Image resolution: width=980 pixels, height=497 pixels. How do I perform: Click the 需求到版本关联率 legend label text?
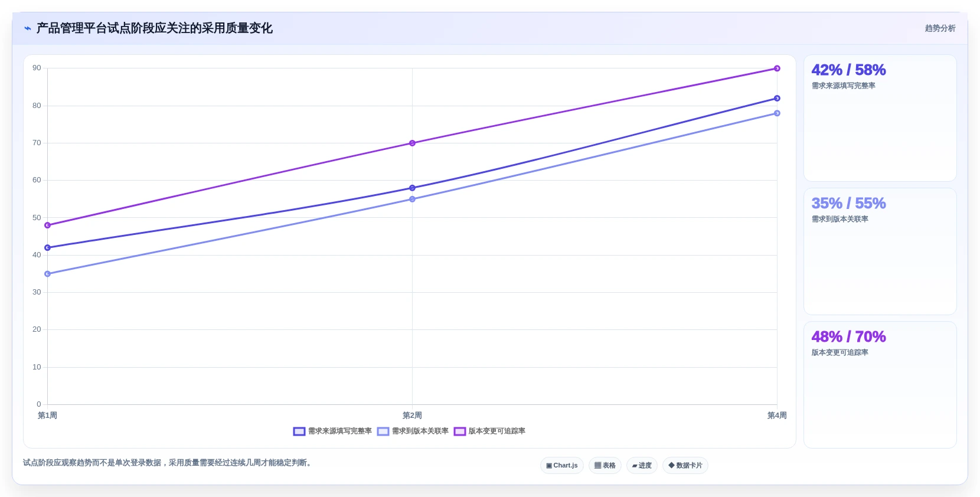[420, 431]
